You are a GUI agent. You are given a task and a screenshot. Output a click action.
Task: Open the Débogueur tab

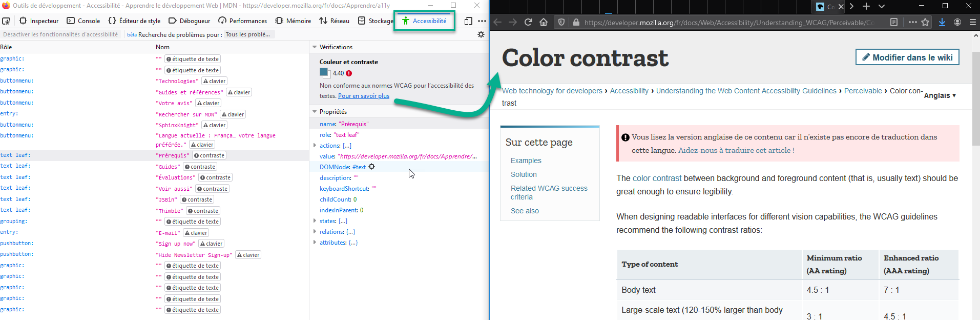pos(190,21)
